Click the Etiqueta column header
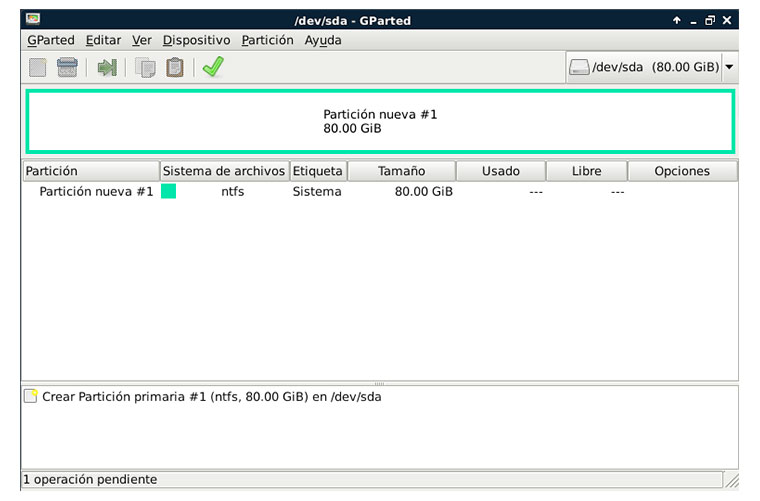The width and height of the screenshot is (760, 501). click(x=318, y=171)
